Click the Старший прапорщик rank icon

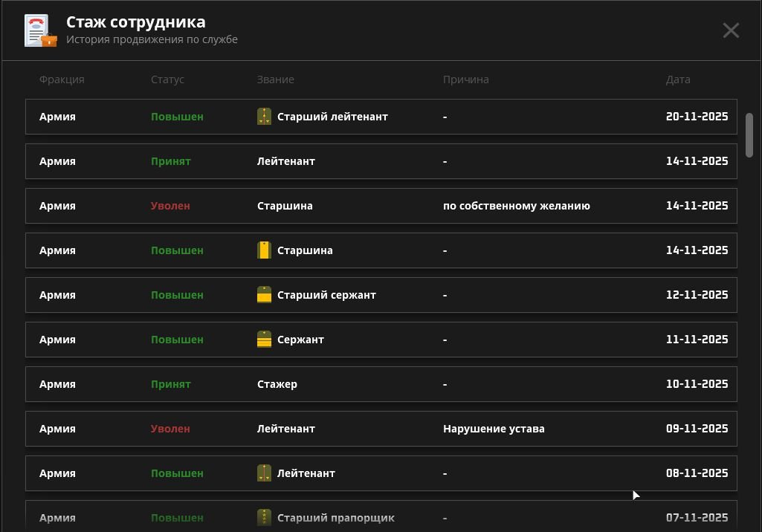click(x=264, y=517)
